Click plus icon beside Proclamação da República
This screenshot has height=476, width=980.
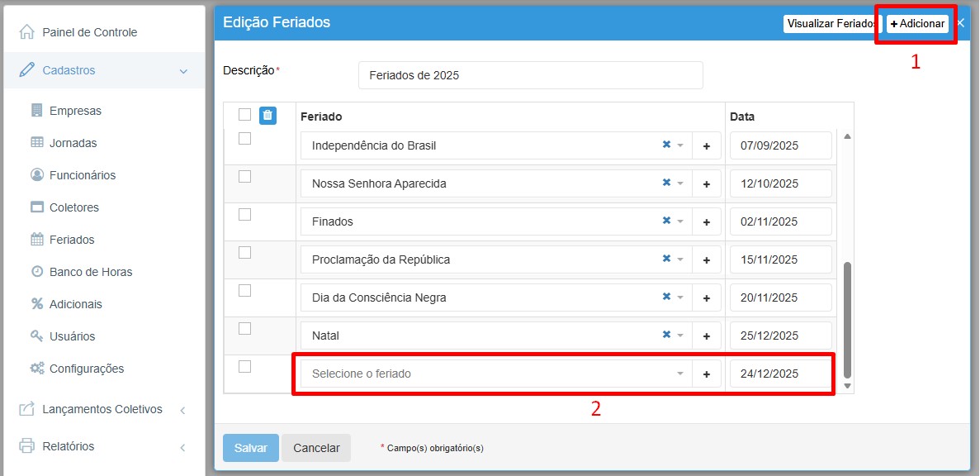coord(706,260)
